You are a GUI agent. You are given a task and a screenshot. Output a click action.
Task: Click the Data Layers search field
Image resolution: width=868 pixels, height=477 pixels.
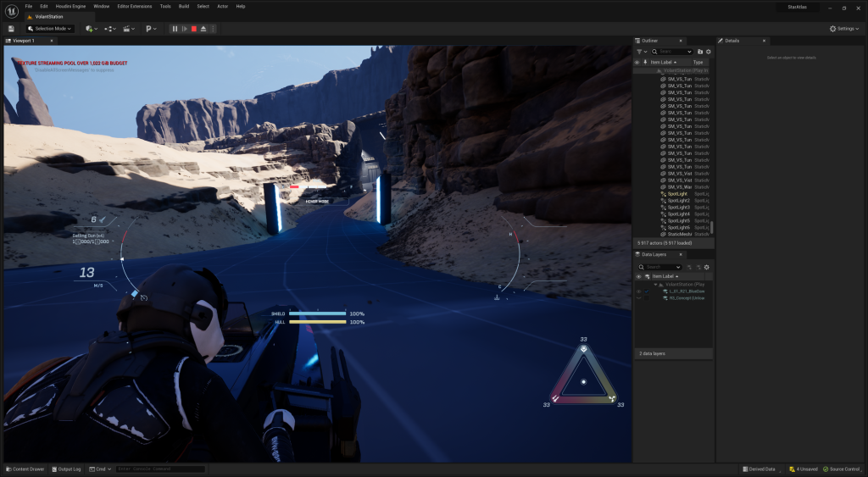click(659, 267)
